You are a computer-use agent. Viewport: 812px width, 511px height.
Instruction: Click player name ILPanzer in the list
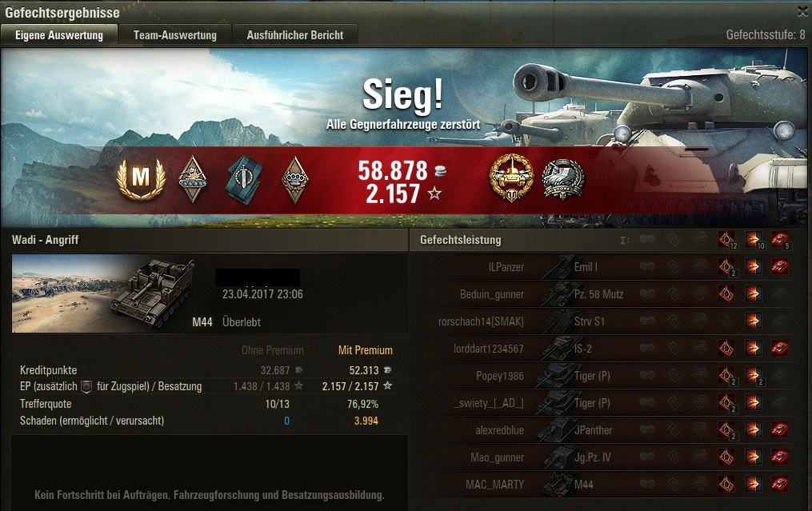[x=506, y=267]
